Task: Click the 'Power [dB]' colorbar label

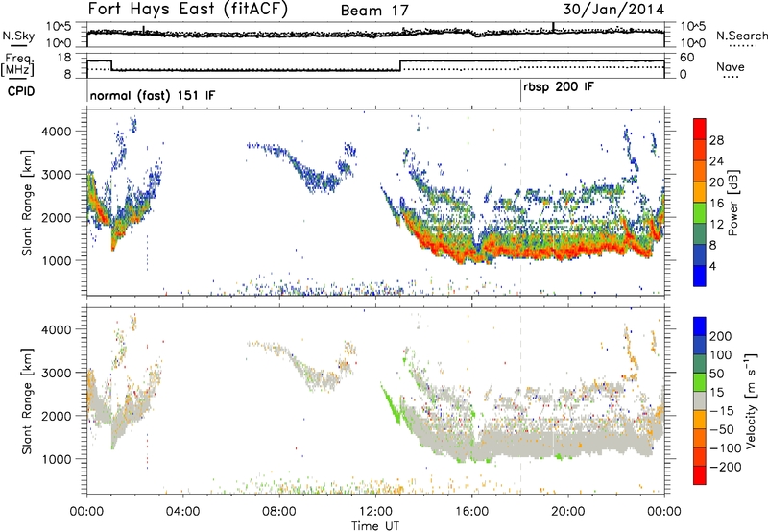Action: [732, 203]
